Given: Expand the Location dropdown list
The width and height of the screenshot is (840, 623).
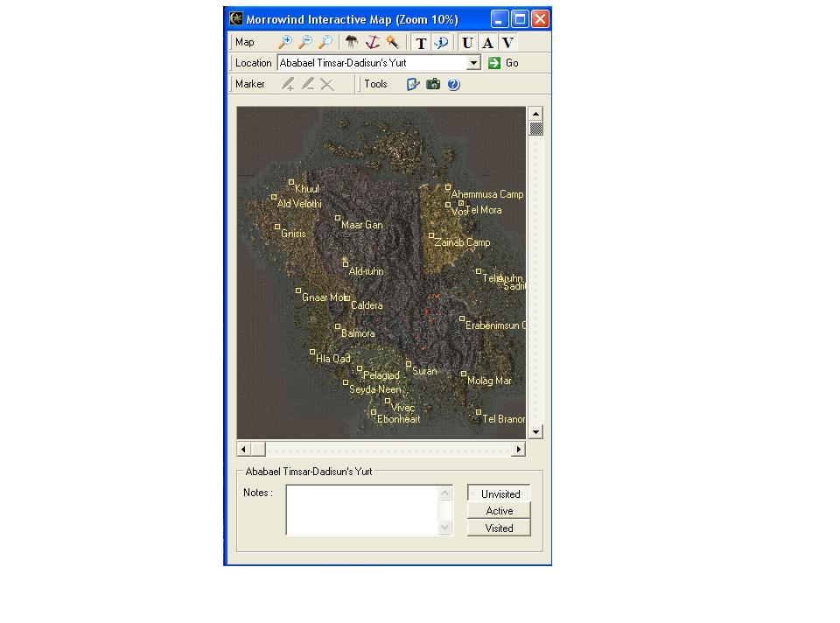Looking at the screenshot, I should click(x=474, y=63).
